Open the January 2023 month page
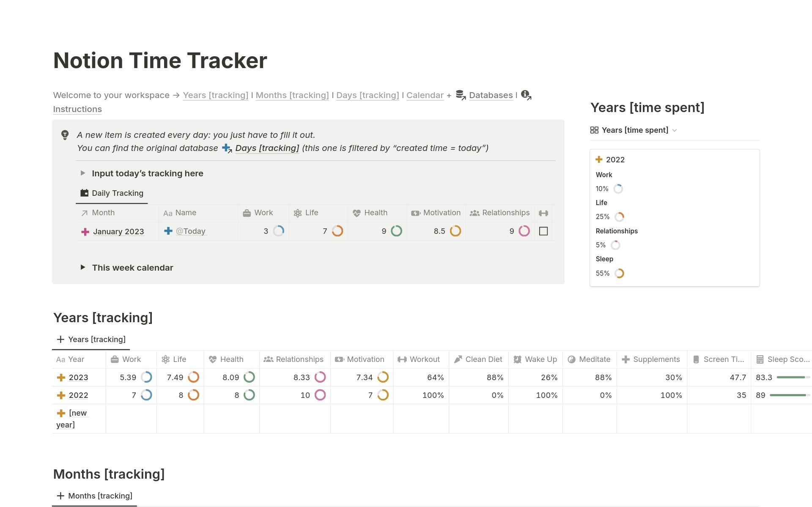812x507 pixels. (x=118, y=232)
